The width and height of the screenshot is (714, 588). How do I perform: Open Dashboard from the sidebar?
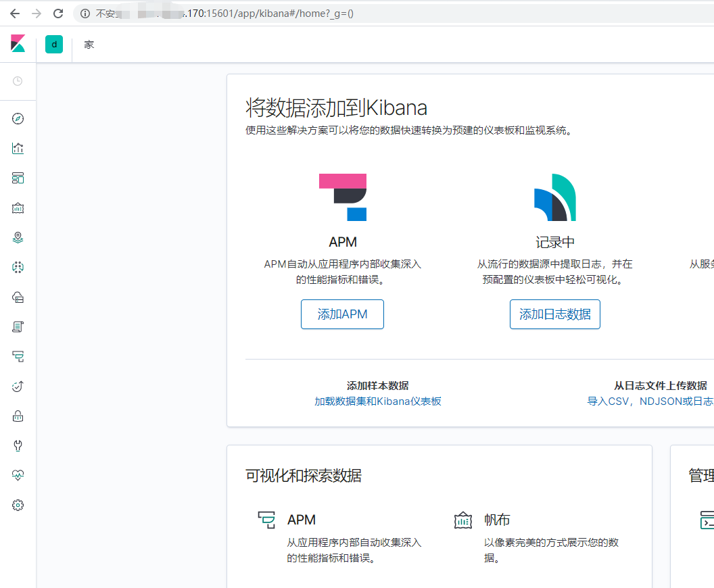(18, 178)
